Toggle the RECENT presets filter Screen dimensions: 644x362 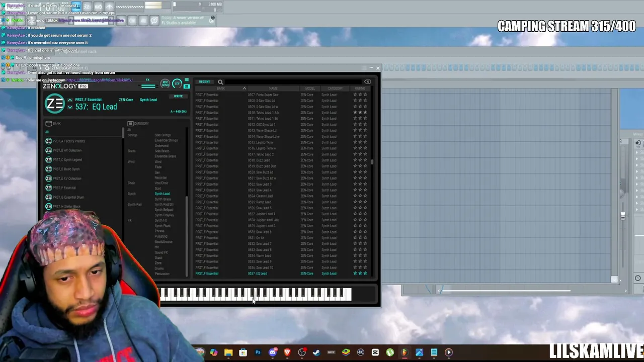click(x=204, y=82)
